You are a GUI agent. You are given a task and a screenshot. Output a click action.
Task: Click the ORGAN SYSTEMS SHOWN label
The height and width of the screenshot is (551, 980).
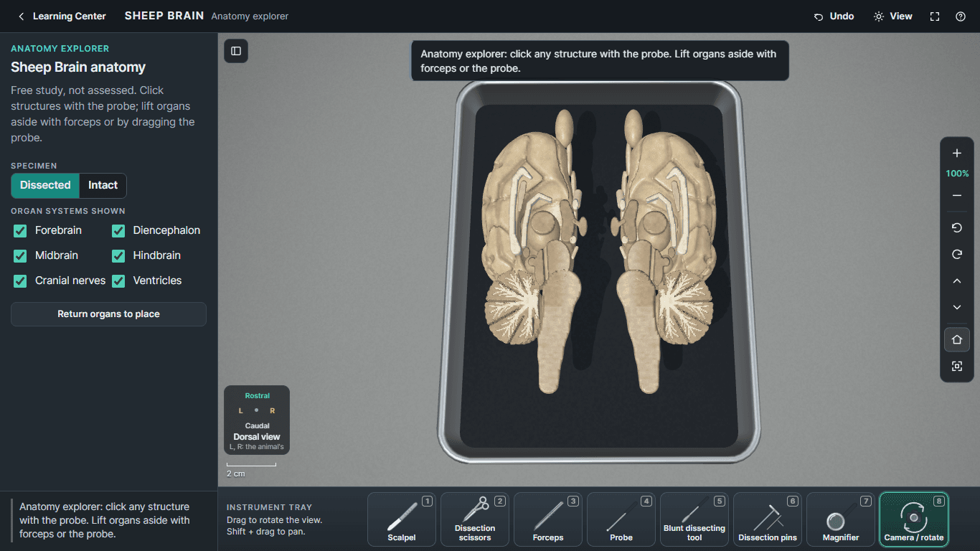[68, 211]
